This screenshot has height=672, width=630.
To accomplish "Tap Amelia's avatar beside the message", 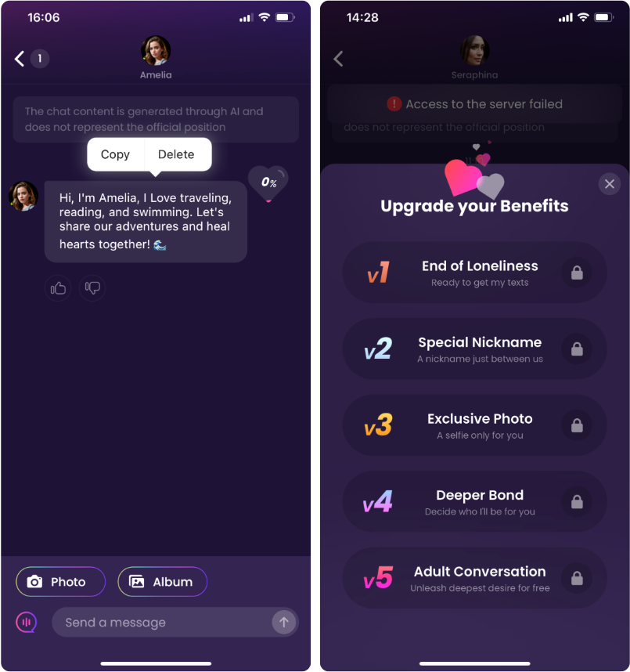I will (x=23, y=196).
